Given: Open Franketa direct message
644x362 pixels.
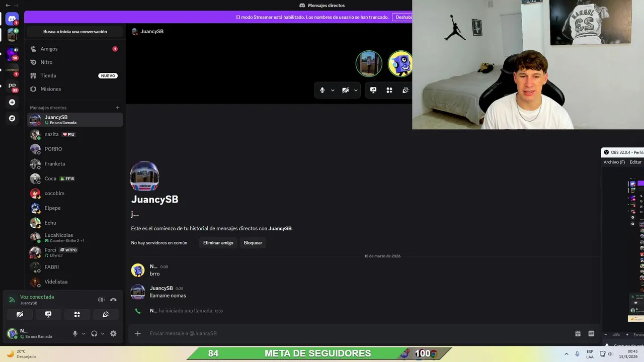Looking at the screenshot, I should pyautogui.click(x=75, y=164).
